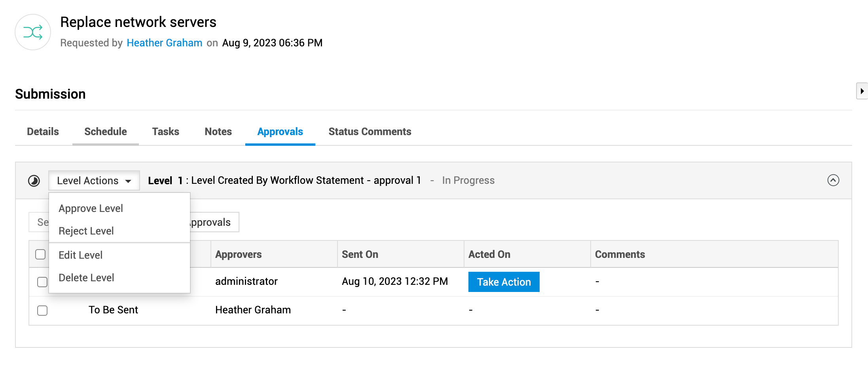Open the Notes tab
Image resolution: width=868 pixels, height=370 pixels.
218,132
